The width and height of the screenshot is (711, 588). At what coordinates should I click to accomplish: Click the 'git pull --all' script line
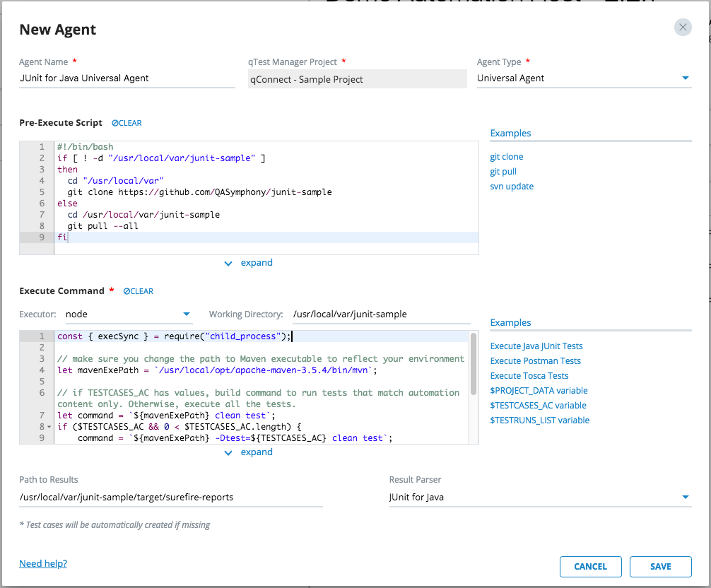103,226
